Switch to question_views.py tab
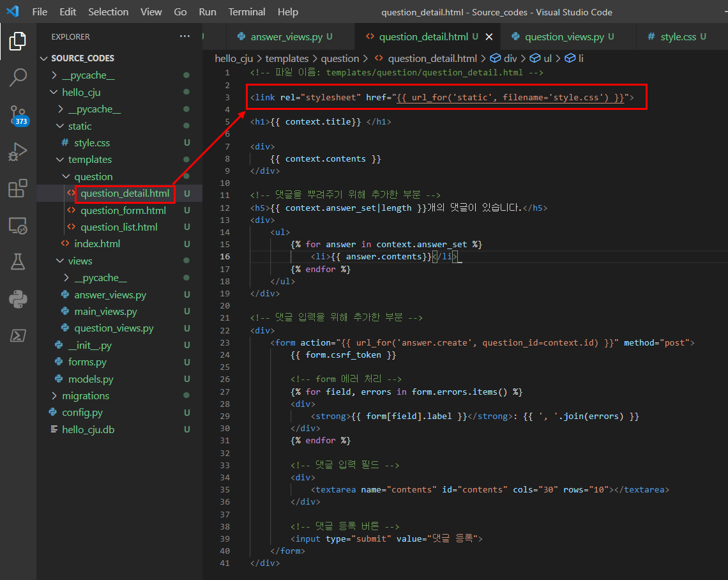The image size is (728, 580). point(569,36)
